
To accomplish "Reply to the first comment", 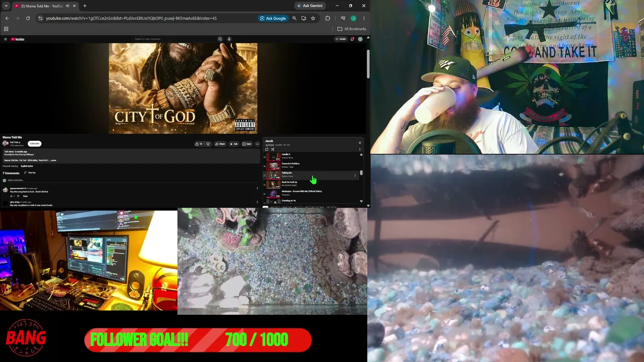I will [x=25, y=196].
